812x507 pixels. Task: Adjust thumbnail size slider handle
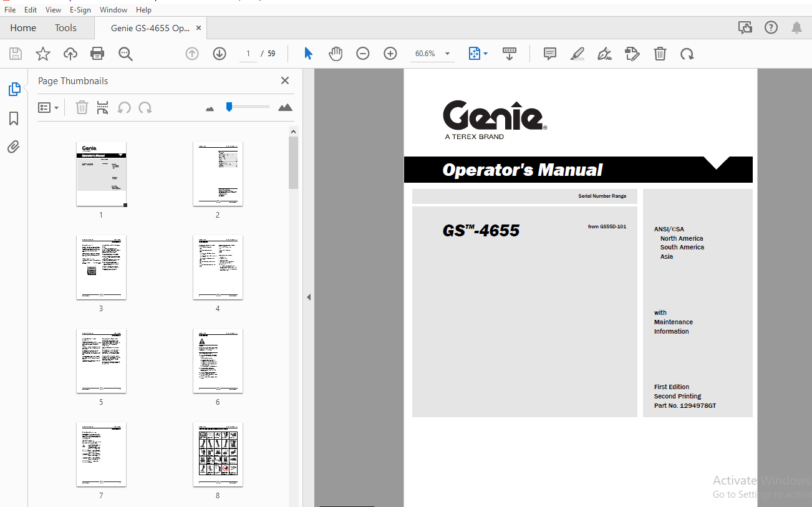(x=229, y=107)
